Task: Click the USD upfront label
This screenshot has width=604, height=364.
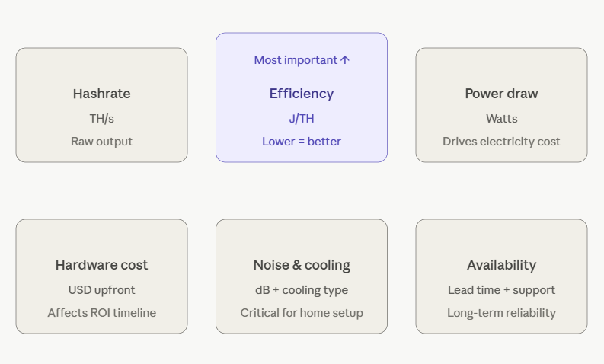Action: [102, 290]
